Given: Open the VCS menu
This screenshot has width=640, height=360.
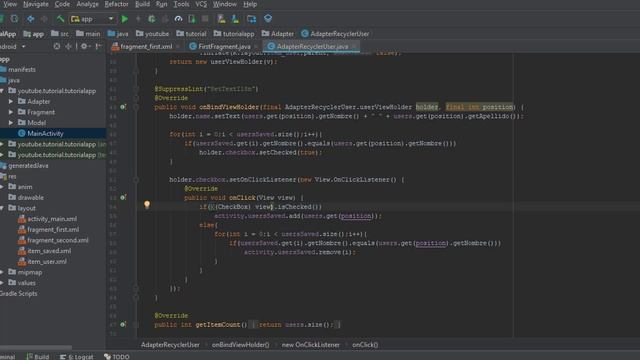Looking at the screenshot, I should click(x=201, y=4).
